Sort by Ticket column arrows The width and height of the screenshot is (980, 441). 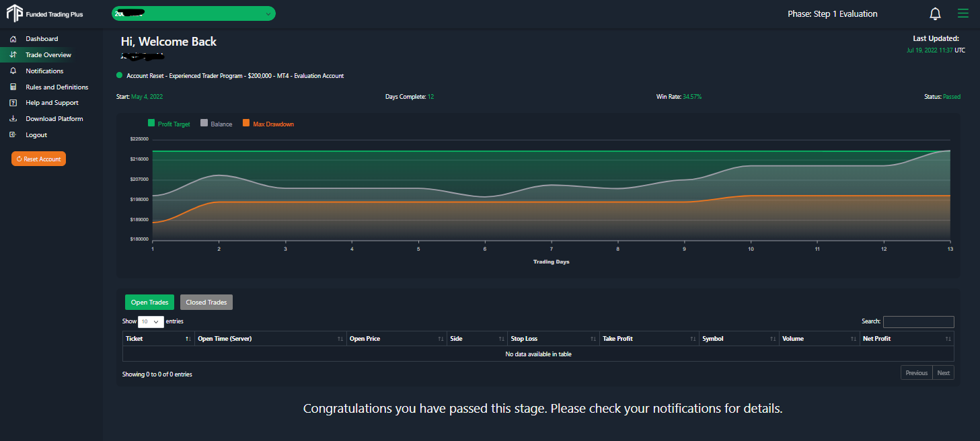click(x=188, y=339)
